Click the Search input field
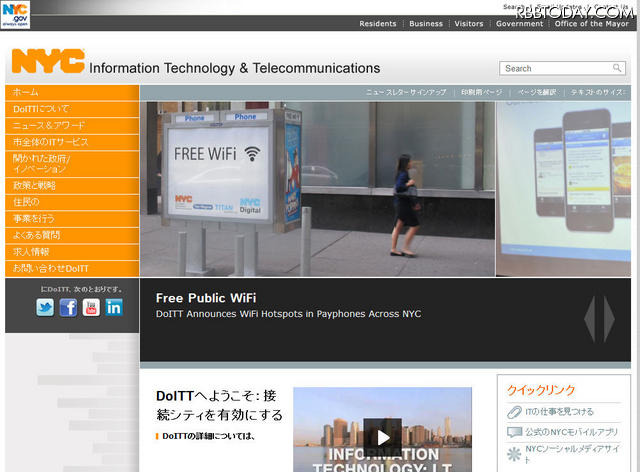Viewport: 640px width, 472px height. pyautogui.click(x=555, y=68)
